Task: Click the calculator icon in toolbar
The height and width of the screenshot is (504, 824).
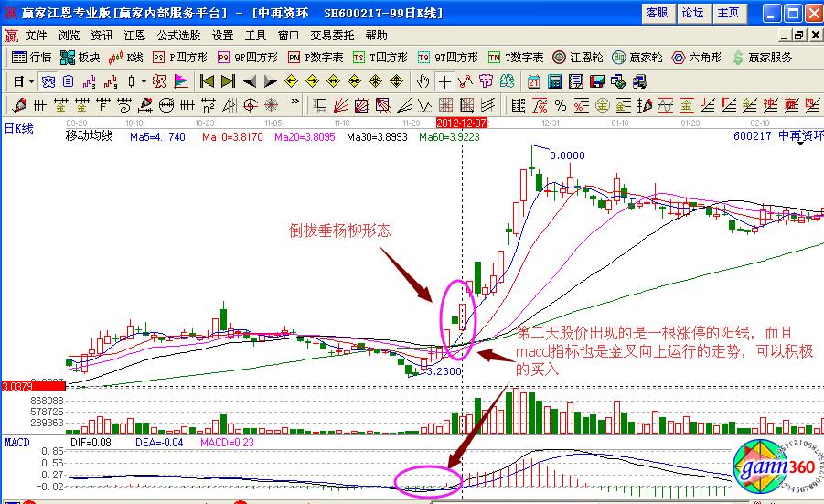Action: 554,80
